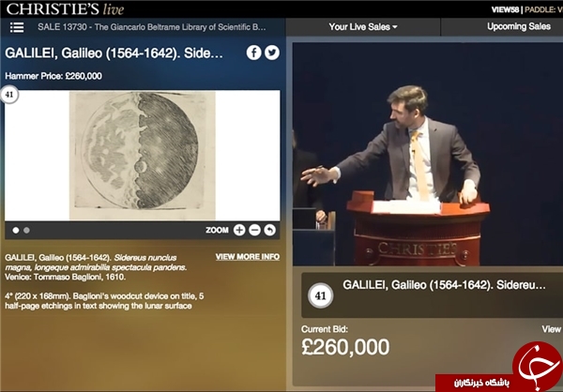The width and height of the screenshot is (563, 392).
Task: Click the Hammer Price £260,000 text
Action: [53, 76]
